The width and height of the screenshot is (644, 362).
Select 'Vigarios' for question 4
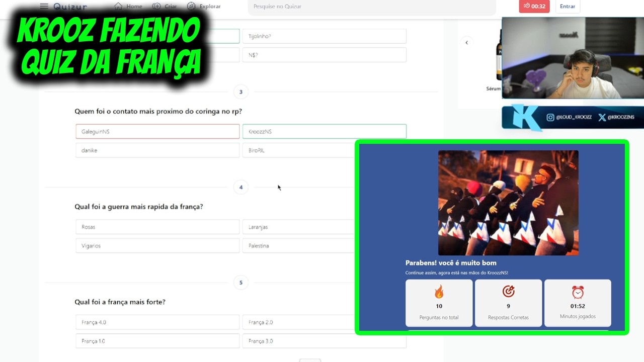[x=157, y=246]
